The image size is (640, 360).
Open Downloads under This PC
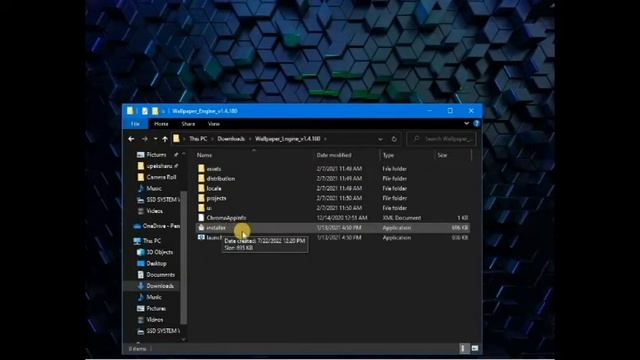coord(160,286)
